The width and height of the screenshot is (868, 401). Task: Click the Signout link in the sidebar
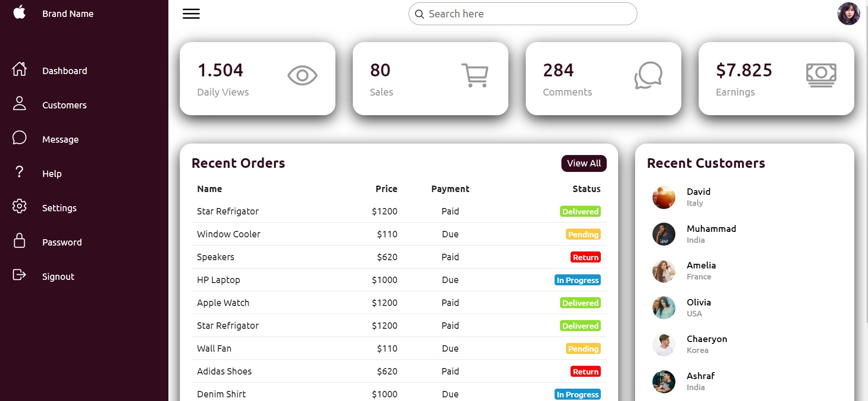tap(58, 277)
